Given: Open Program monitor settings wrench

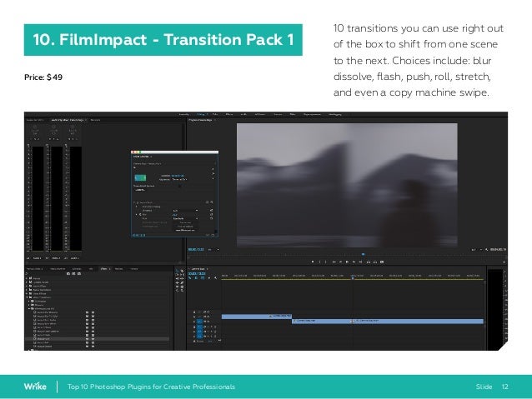Looking at the screenshot, I should point(486,250).
